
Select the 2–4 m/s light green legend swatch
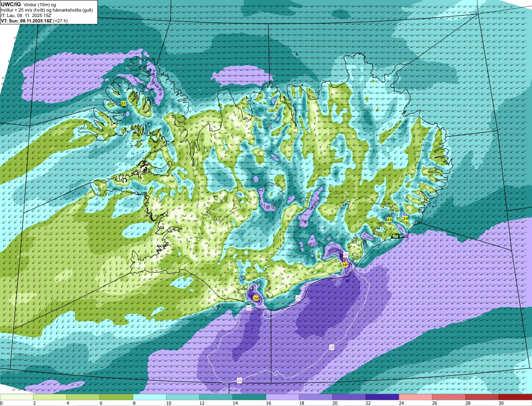(x=50, y=397)
